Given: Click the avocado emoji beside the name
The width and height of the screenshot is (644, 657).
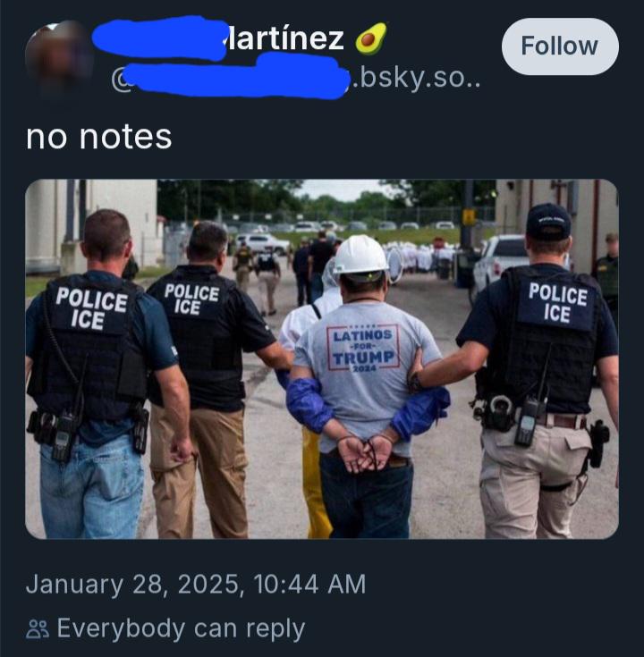Looking at the screenshot, I should (371, 38).
